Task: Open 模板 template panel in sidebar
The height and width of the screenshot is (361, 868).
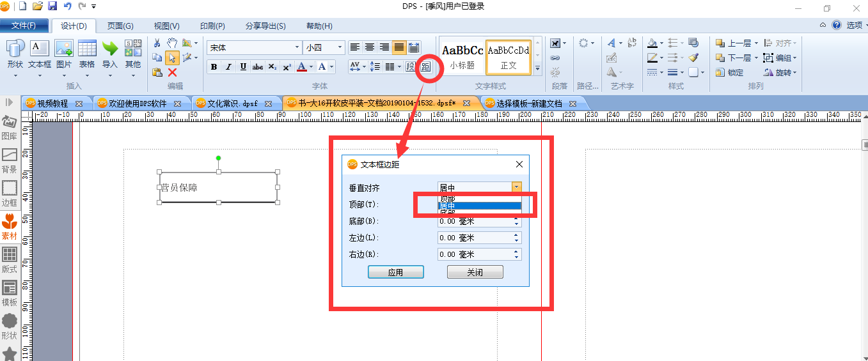Action: pyautogui.click(x=10, y=294)
